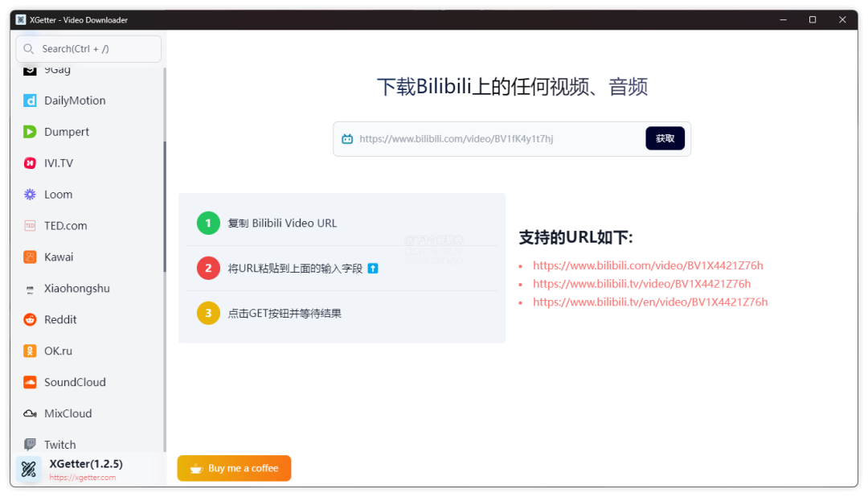
Task: Click the OK.ru orange icon
Action: tap(30, 351)
